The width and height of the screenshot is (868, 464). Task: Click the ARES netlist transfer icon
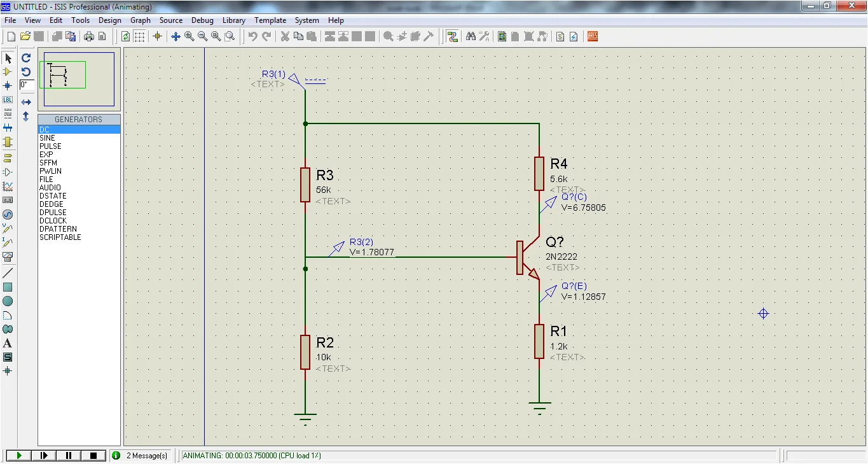[x=593, y=36]
